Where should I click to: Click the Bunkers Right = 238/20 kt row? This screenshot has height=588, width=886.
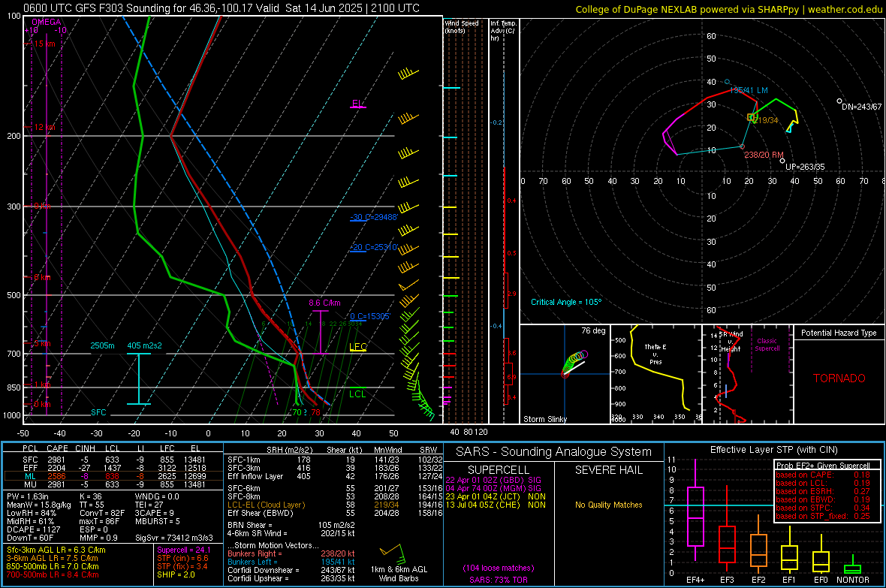(x=291, y=553)
